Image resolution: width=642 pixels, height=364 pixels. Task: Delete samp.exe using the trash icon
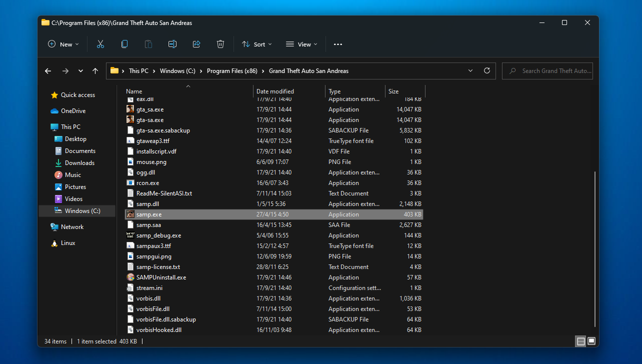(220, 44)
